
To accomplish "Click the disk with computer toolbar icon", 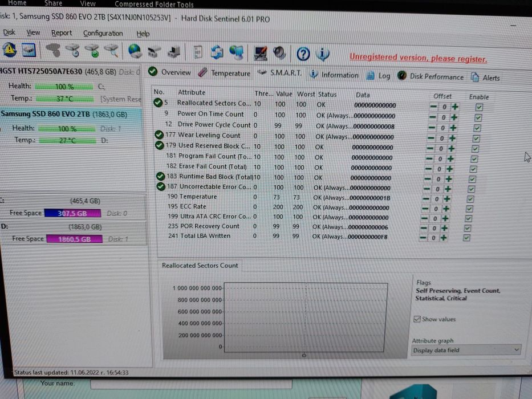I will (x=174, y=52).
